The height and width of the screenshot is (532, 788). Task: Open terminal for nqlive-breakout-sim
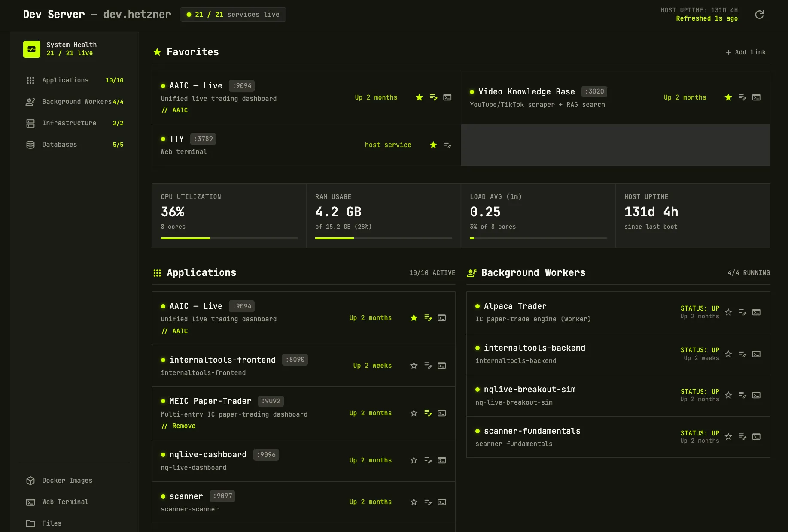757,395
